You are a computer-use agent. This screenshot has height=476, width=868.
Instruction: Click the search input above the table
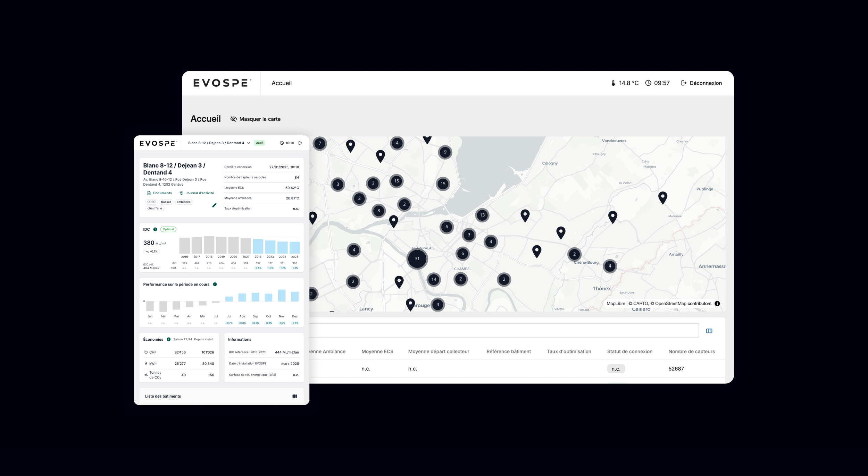coord(503,331)
